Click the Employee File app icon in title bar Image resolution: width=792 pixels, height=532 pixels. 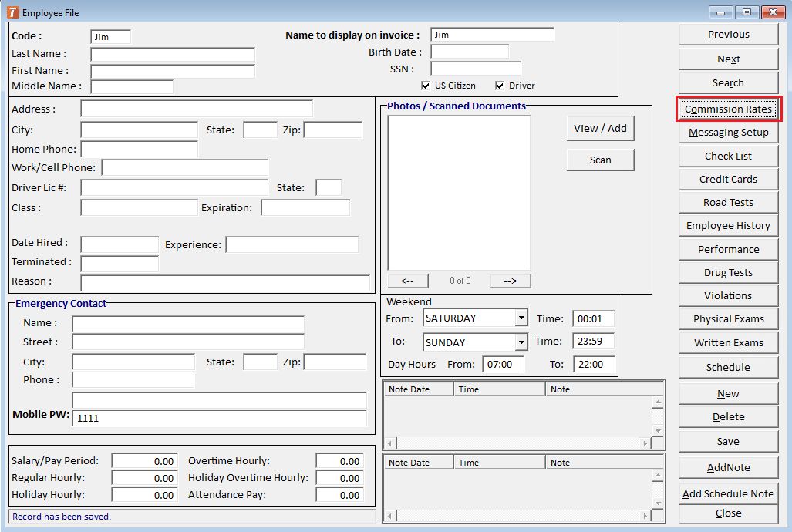click(12, 12)
